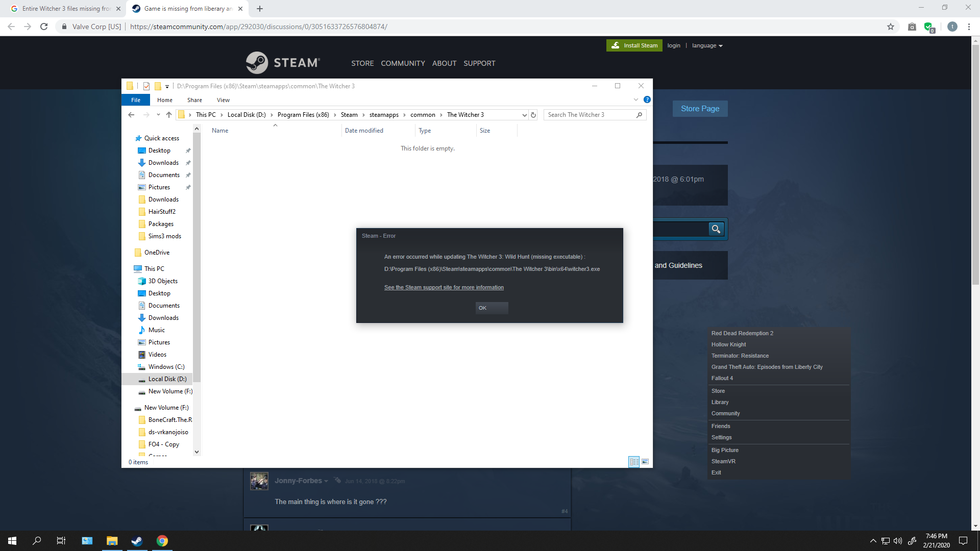The image size is (980, 551).
Task: Choose Exit in Steam tray menu
Action: click(716, 472)
